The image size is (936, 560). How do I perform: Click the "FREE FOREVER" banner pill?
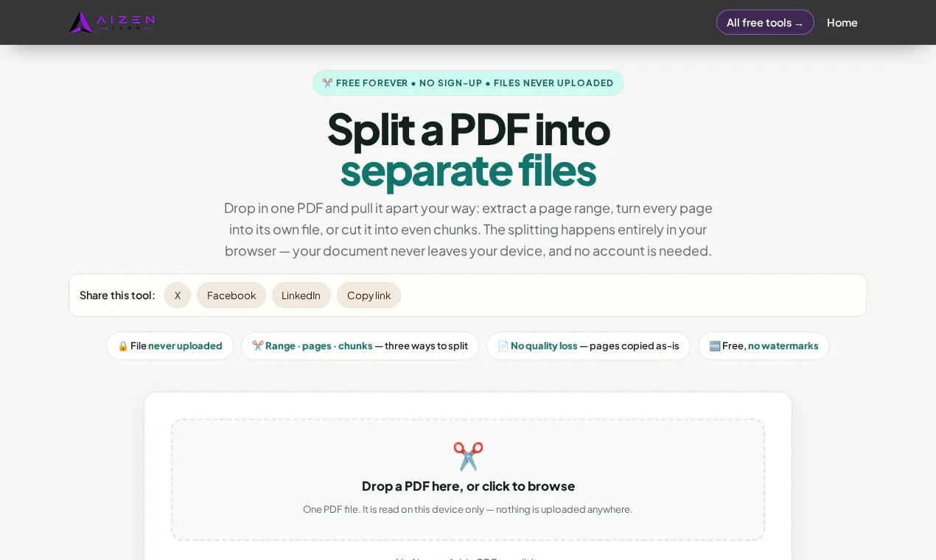click(468, 83)
